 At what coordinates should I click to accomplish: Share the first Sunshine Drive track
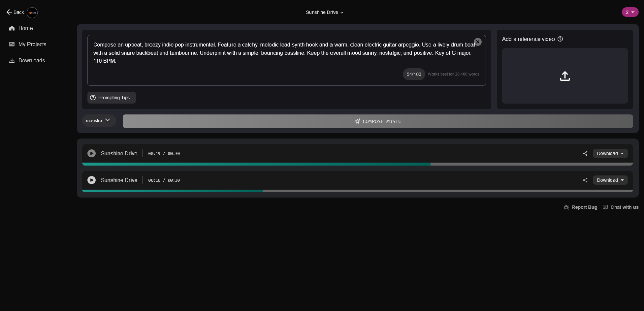point(585,153)
